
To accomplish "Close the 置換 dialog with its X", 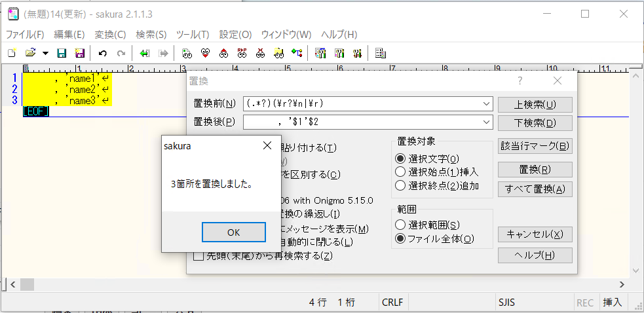I will point(558,81).
